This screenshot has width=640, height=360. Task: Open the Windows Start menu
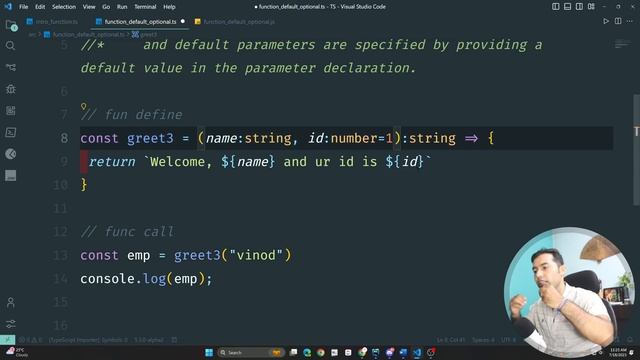(209, 352)
